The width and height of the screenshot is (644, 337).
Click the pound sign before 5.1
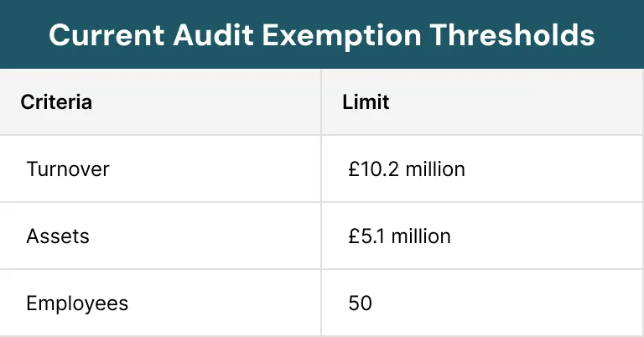(353, 236)
